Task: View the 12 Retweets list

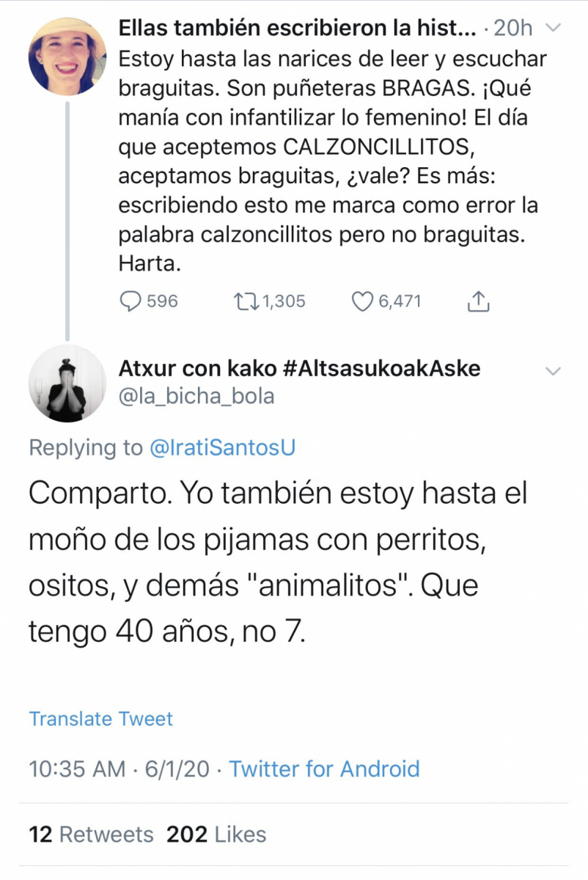Action: click(x=91, y=835)
